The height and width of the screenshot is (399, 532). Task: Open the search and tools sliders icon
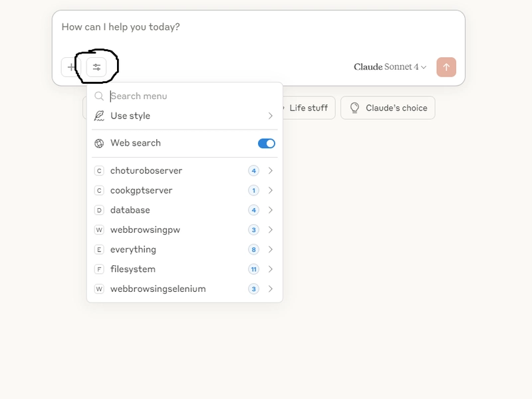pyautogui.click(x=96, y=67)
